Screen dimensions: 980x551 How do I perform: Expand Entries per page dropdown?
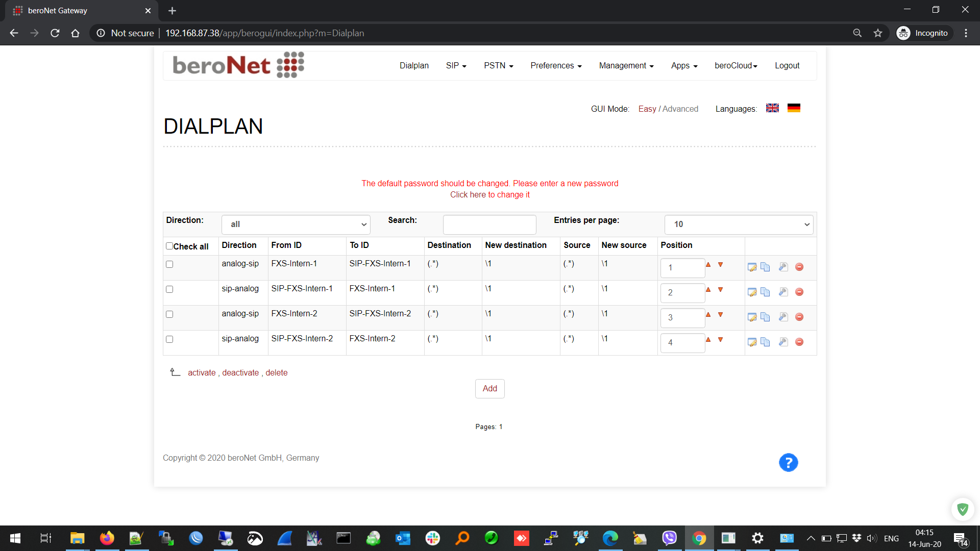pos(738,224)
